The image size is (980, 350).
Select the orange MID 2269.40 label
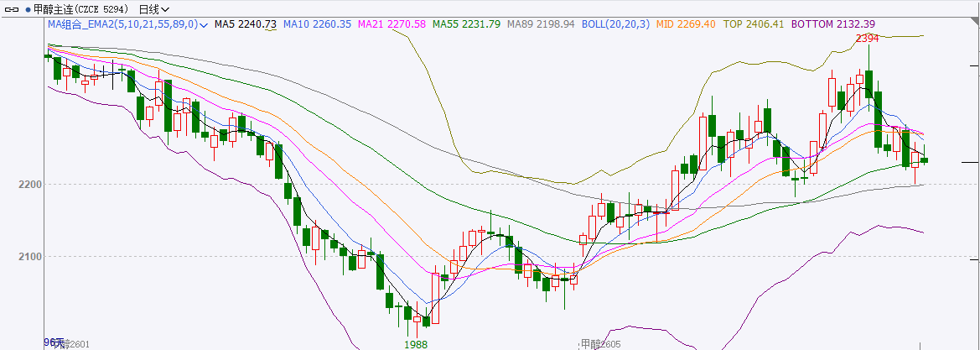click(687, 24)
